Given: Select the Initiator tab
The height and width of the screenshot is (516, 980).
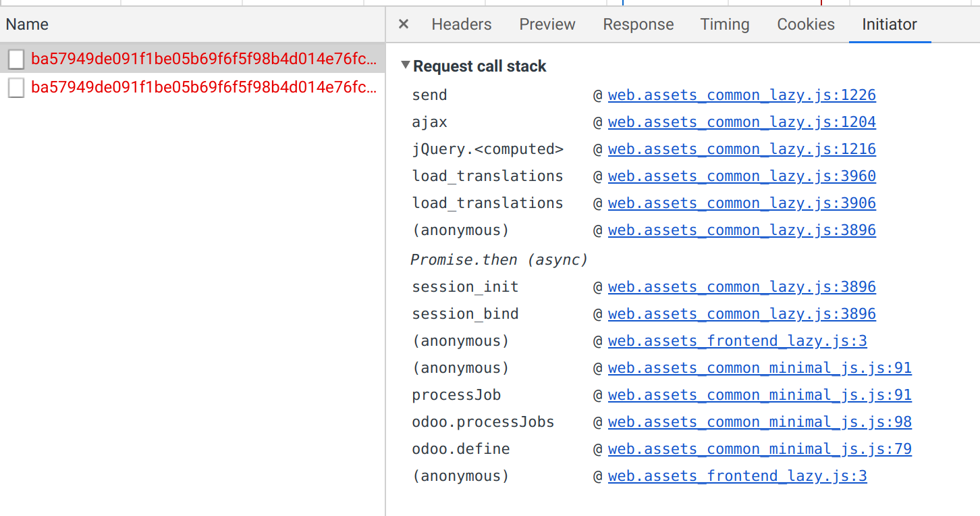Looking at the screenshot, I should [x=889, y=24].
